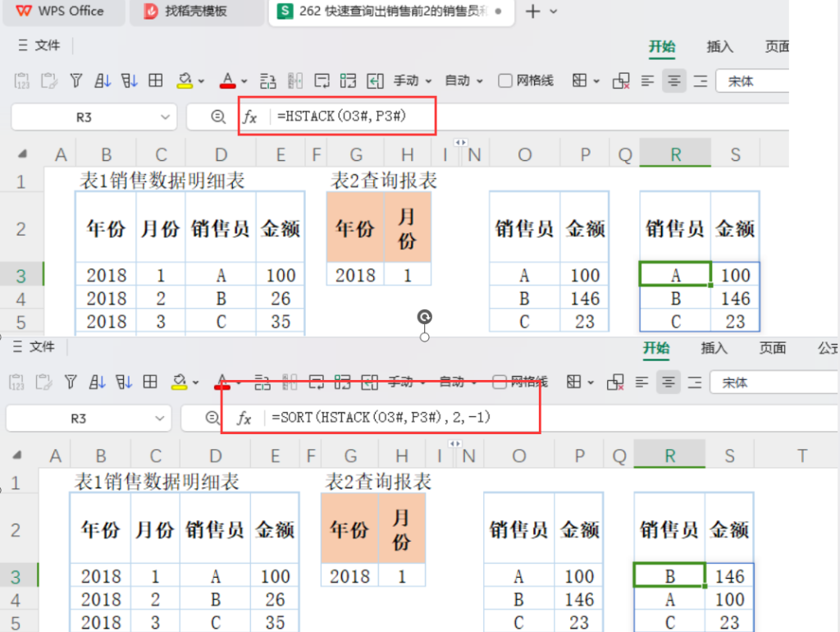The image size is (840, 632).
Task: Toggle the 网格线 gridlines checkbox, upper toolbar
Action: [x=505, y=81]
